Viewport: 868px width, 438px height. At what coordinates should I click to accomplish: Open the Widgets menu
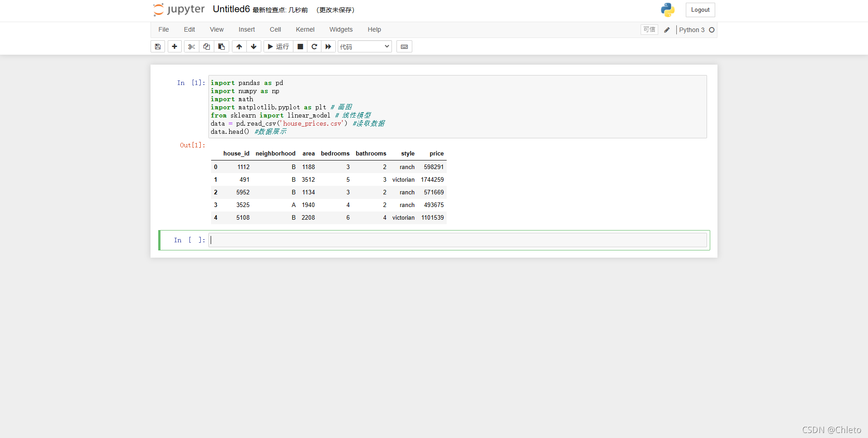tap(341, 29)
